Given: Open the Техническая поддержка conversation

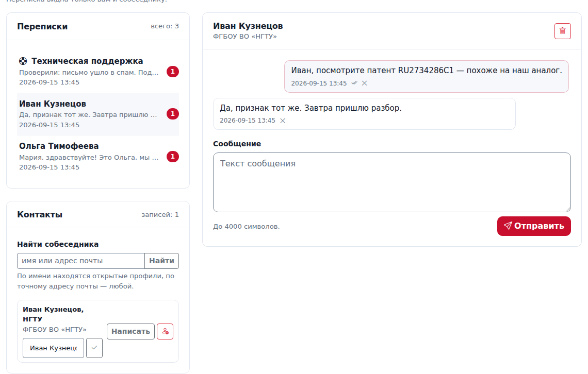Looking at the screenshot, I should pyautogui.click(x=98, y=71).
